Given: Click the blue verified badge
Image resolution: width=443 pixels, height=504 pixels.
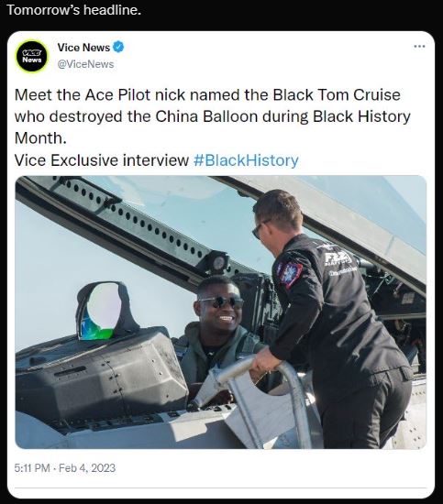Looking at the screenshot, I should point(118,48).
